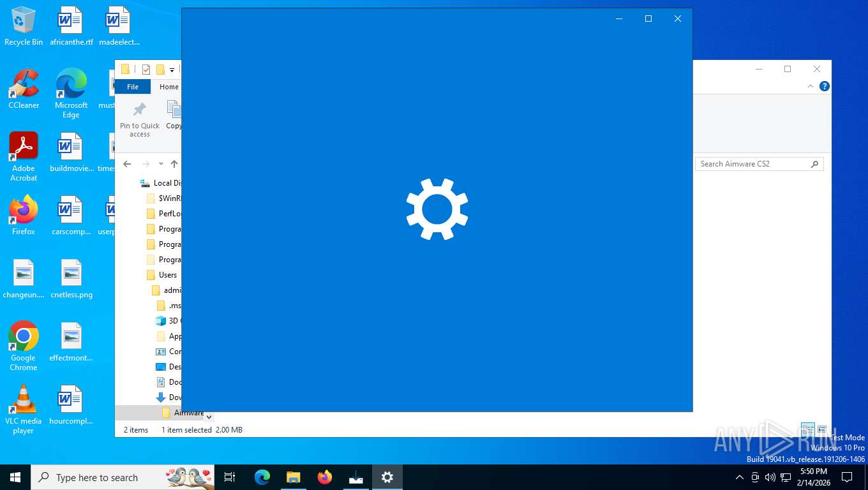Launch Firefox from the desktop shortcut
This screenshot has height=490, width=868.
coord(24,216)
